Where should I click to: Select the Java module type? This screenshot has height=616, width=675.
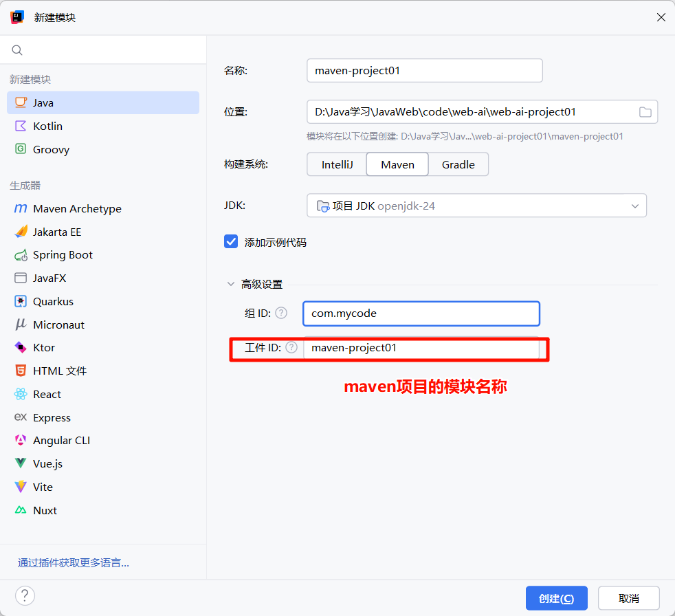coord(103,103)
